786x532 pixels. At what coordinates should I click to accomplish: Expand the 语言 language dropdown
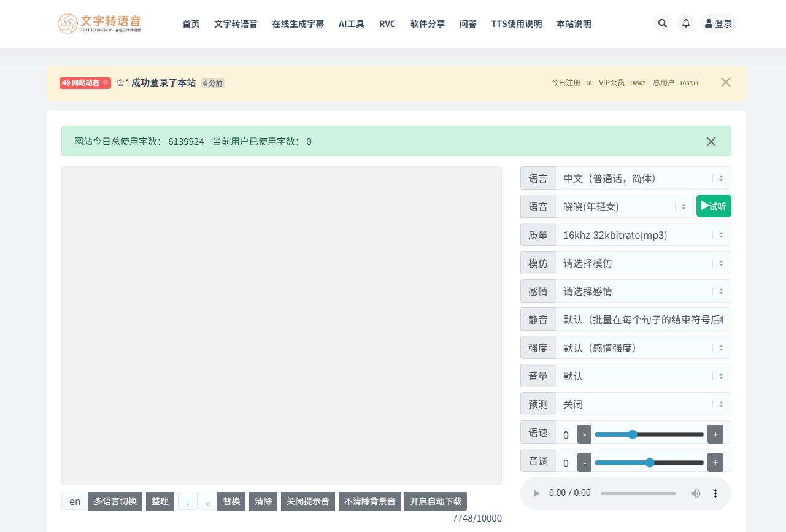[642, 179]
